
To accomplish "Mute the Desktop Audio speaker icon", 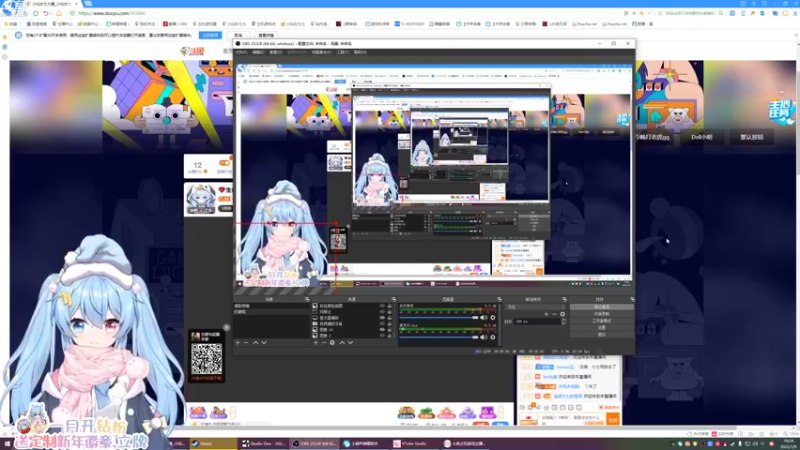I will click(483, 317).
